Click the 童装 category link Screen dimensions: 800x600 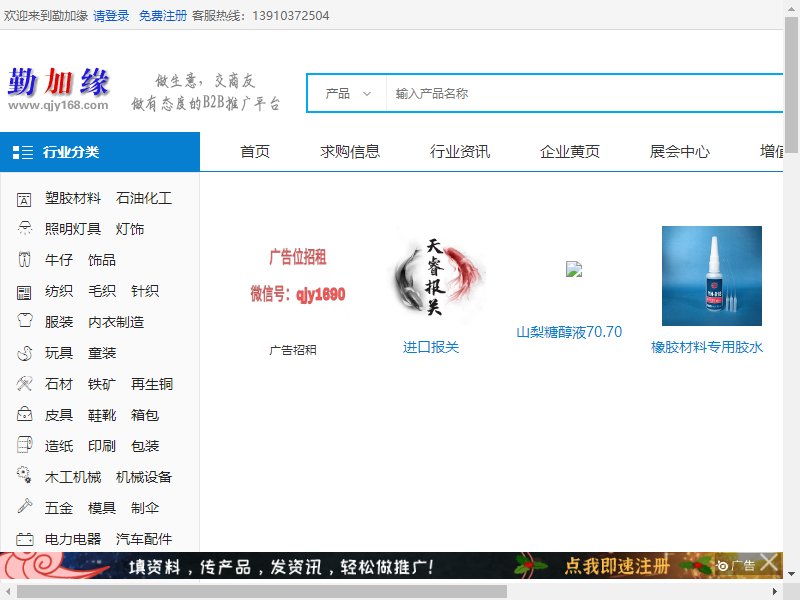(x=102, y=353)
